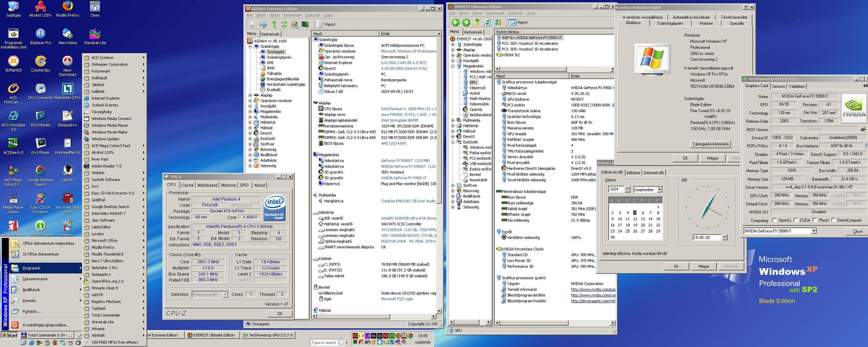This screenshot has width=868, height=347.
Task: Expand Alaplap node in AIDA64 tree
Action: point(250,95)
